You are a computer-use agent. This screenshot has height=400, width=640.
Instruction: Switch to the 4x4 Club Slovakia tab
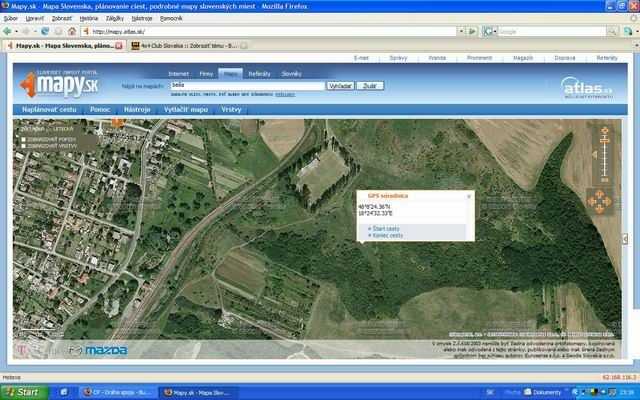coord(189,46)
